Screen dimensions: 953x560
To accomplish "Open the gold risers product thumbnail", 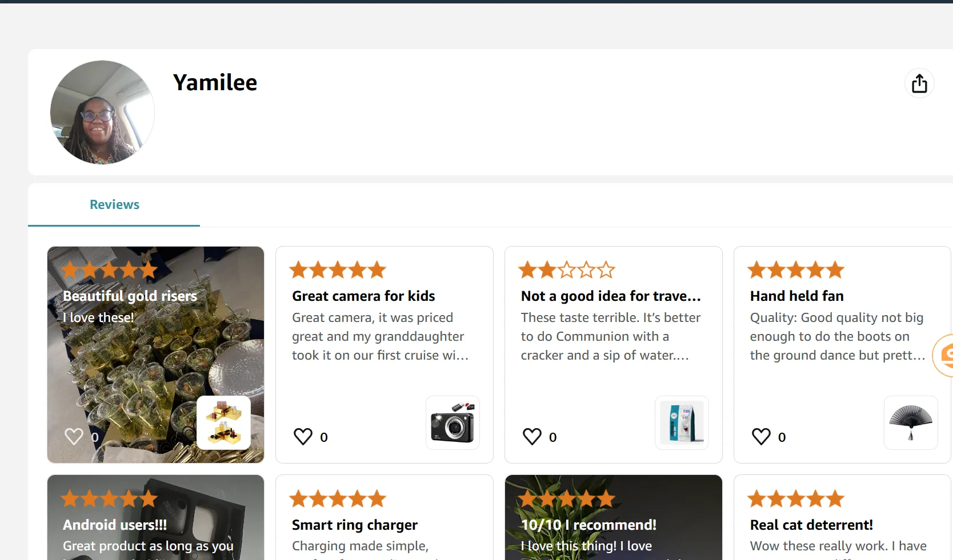I will 223,422.
